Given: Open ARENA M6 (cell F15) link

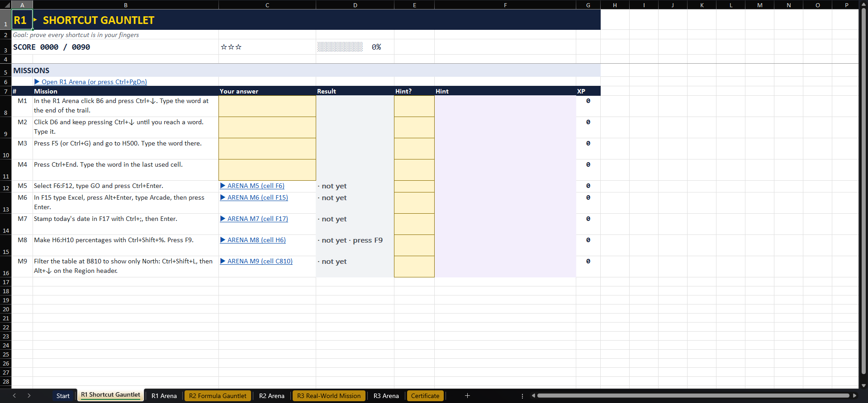Looking at the screenshot, I should 254,197.
